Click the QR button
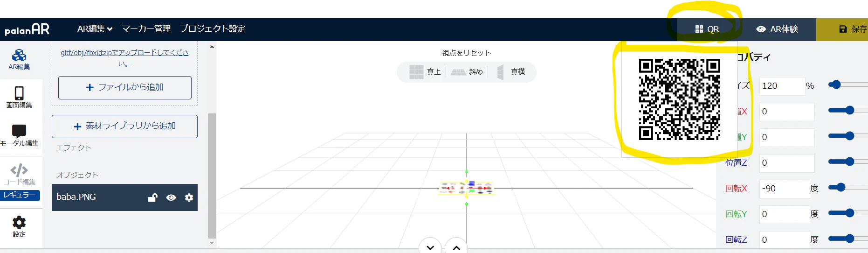The width and height of the screenshot is (868, 253). coord(707,29)
